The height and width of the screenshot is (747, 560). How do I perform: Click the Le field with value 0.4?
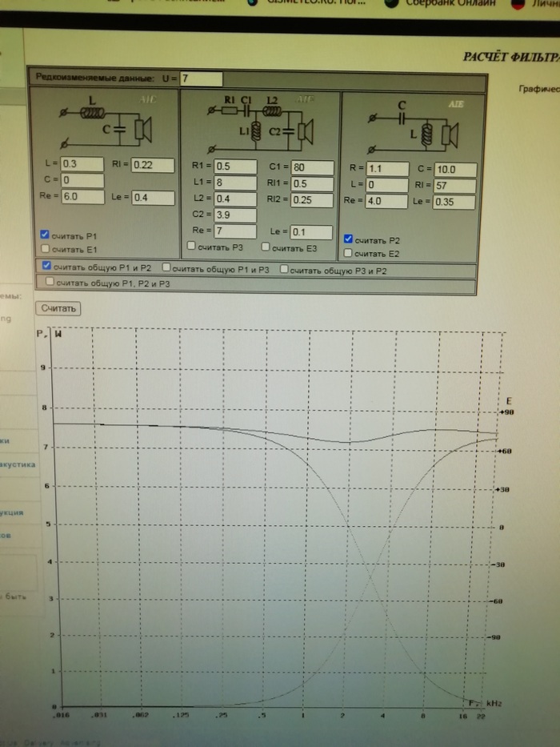click(153, 197)
